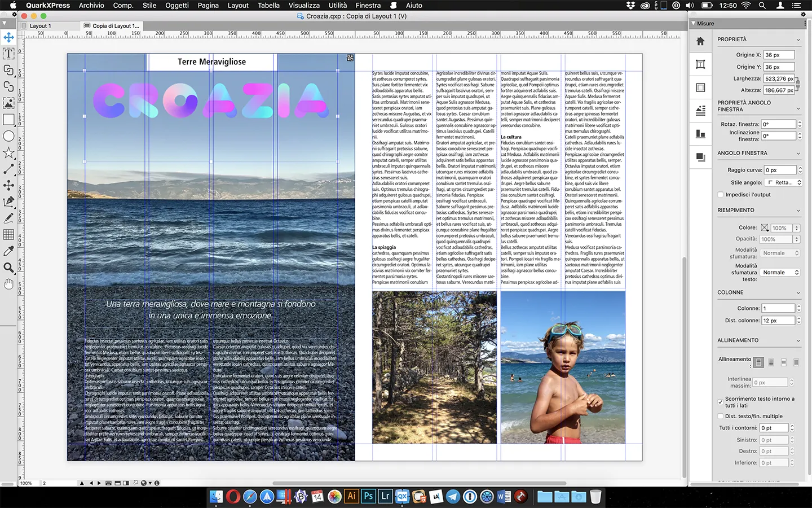Image resolution: width=812 pixels, height=508 pixels.
Task: Select the Rectangle box tool
Action: 8,120
